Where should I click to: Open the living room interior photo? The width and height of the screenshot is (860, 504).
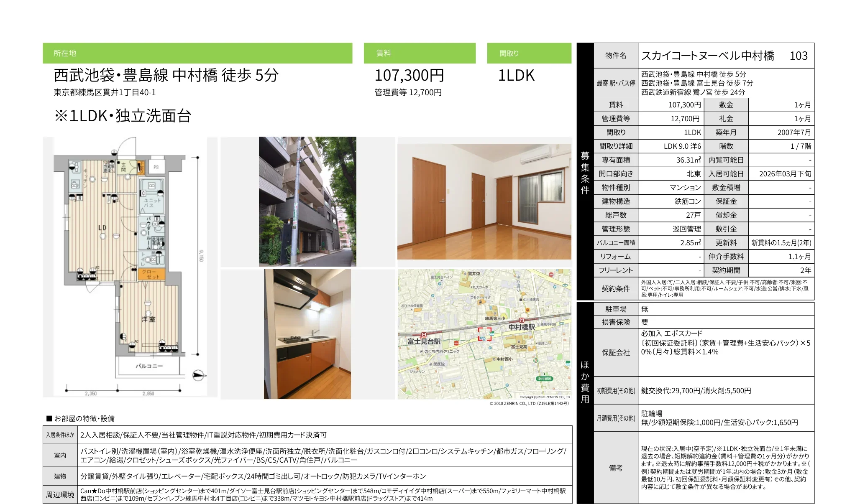click(484, 201)
